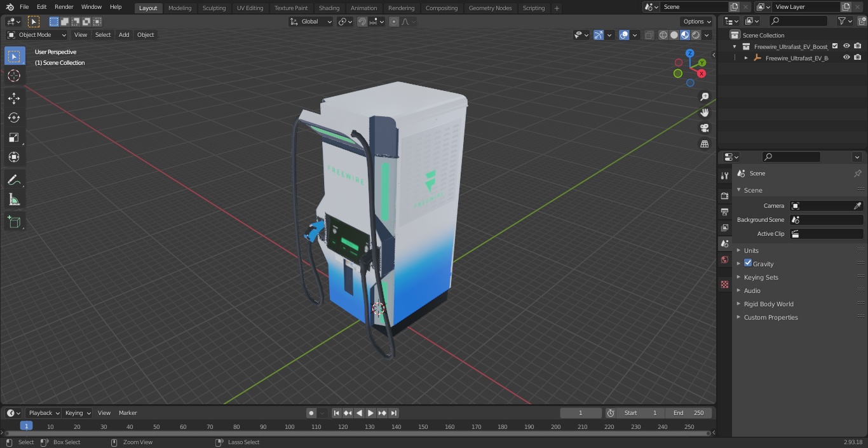Image resolution: width=868 pixels, height=448 pixels.
Task: Open the Render menu
Action: [x=64, y=7]
